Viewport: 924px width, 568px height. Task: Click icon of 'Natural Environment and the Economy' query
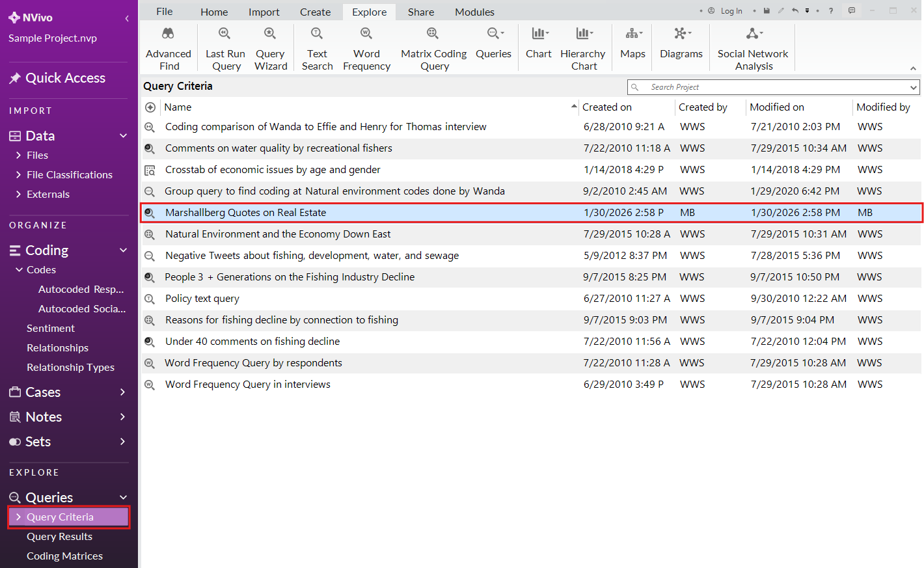(150, 235)
